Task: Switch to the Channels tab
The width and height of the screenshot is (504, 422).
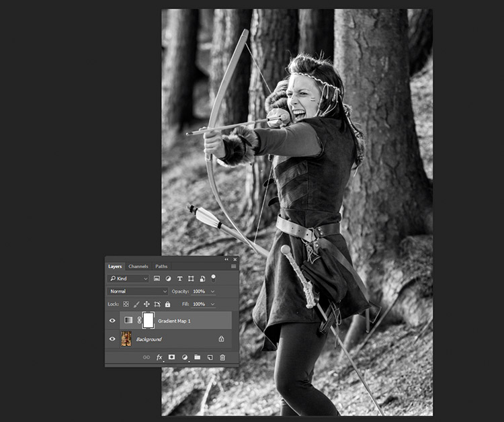Action: 138,267
